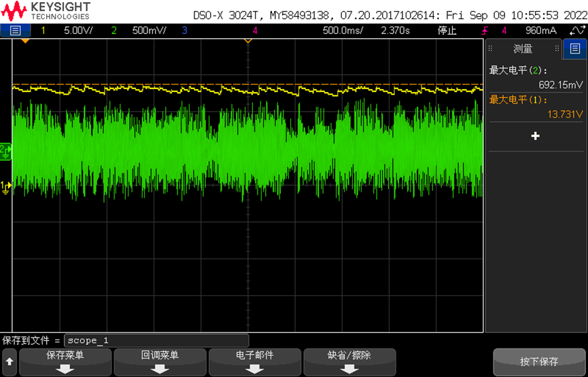This screenshot has height=377, width=588.
Task: Click the 按下保存 button
Action: [x=539, y=362]
